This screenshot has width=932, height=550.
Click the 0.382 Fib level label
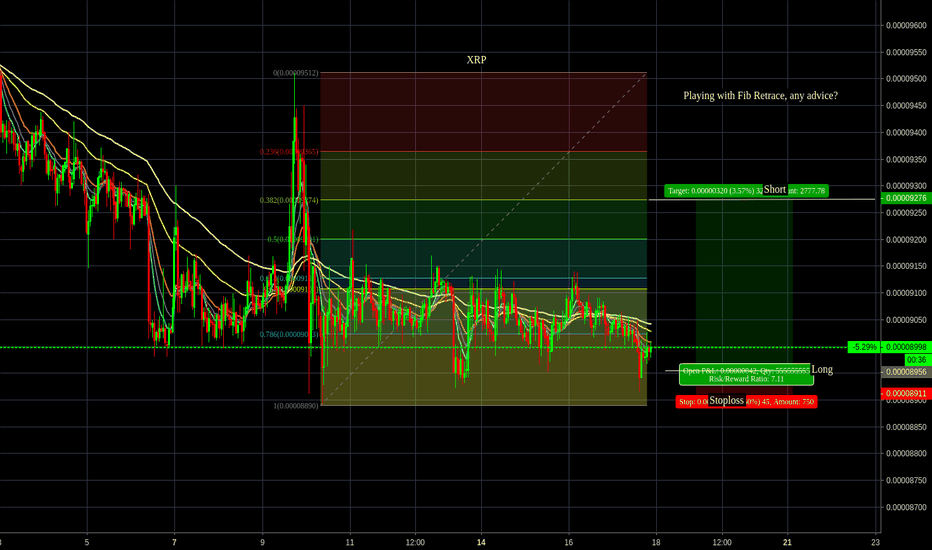click(289, 200)
